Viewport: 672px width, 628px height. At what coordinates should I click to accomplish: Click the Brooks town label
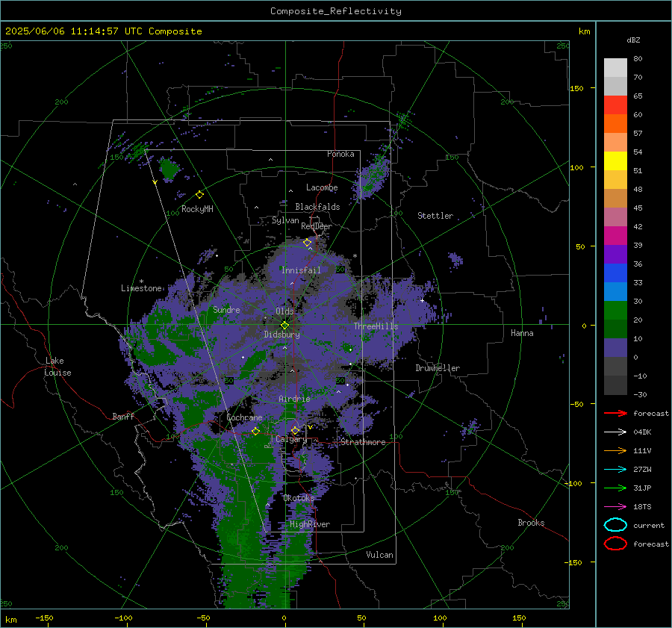coord(531,523)
